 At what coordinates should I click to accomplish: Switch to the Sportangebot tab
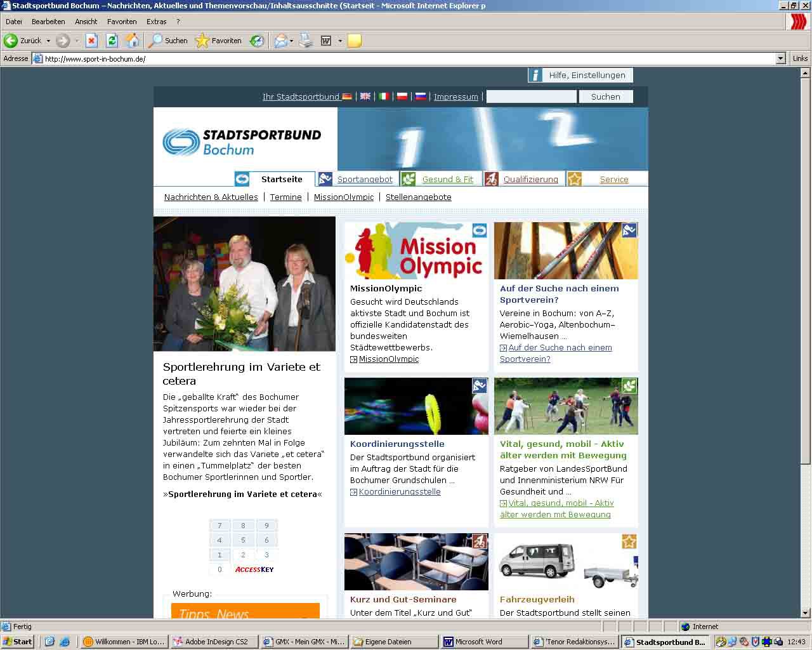(x=365, y=180)
